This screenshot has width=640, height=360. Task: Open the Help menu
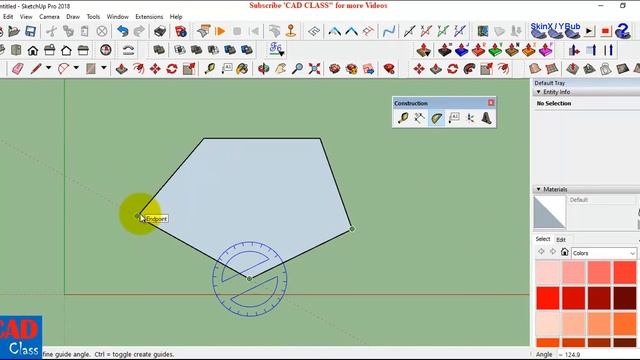pos(176,17)
